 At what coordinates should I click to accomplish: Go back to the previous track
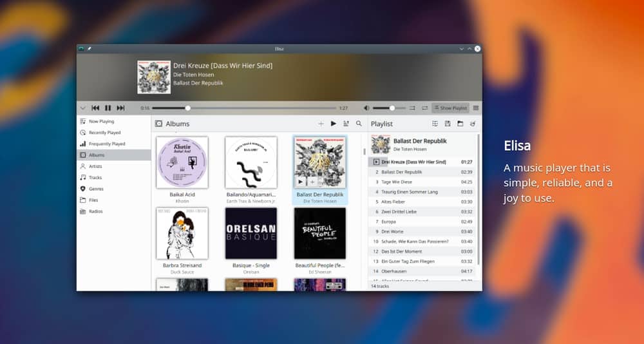coord(95,108)
